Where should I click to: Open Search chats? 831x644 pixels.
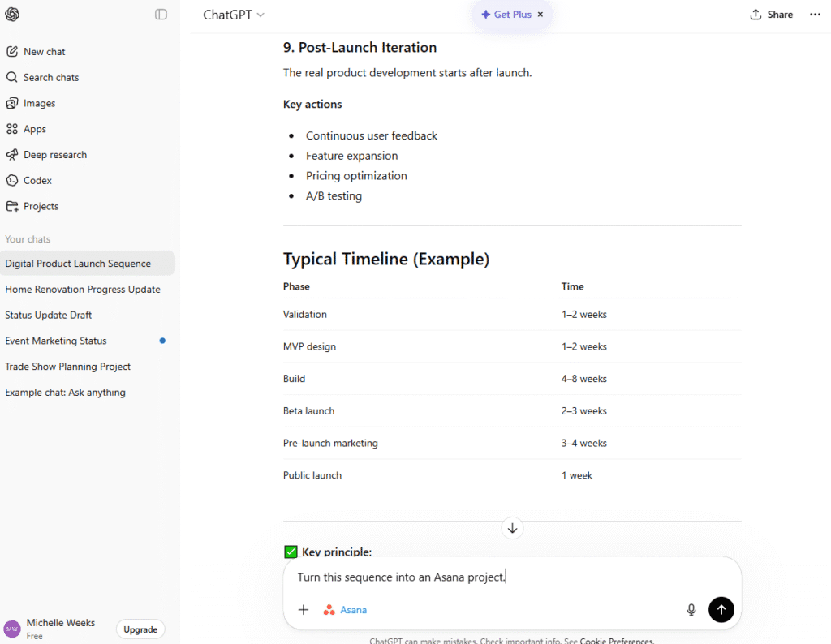pyautogui.click(x=50, y=77)
